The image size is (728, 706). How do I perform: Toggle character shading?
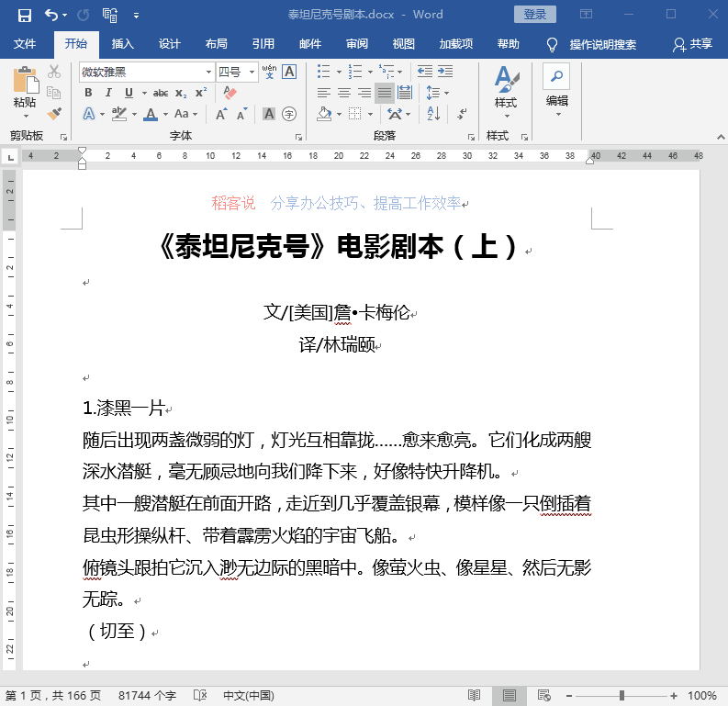[269, 114]
